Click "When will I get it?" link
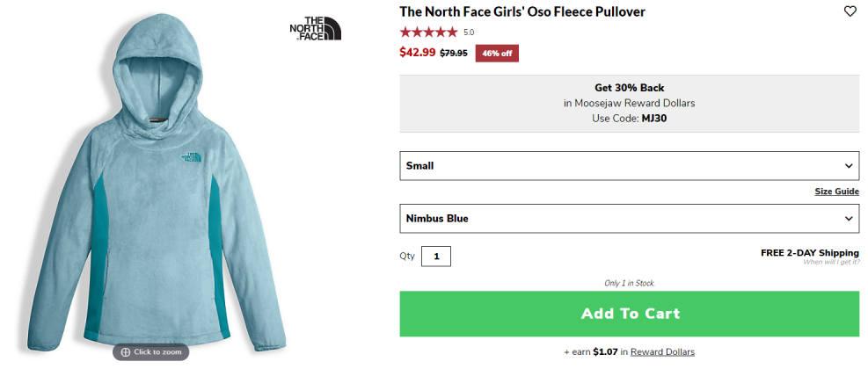 coord(830,263)
